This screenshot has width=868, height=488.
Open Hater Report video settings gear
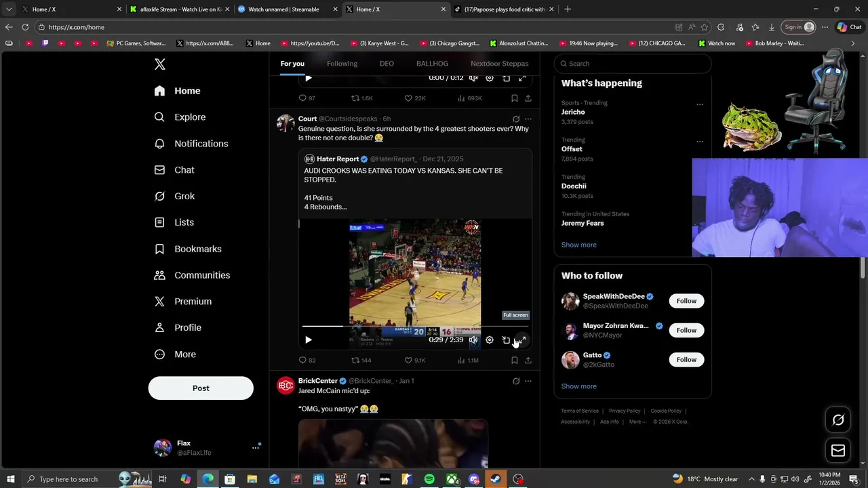tap(490, 340)
